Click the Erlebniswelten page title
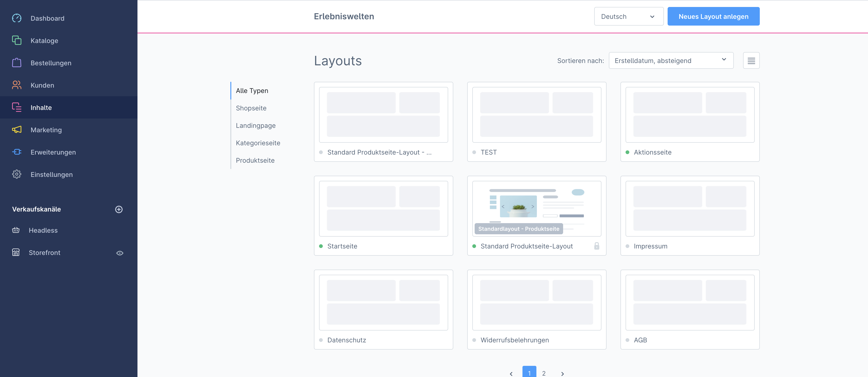This screenshot has width=868, height=377. pyautogui.click(x=344, y=16)
